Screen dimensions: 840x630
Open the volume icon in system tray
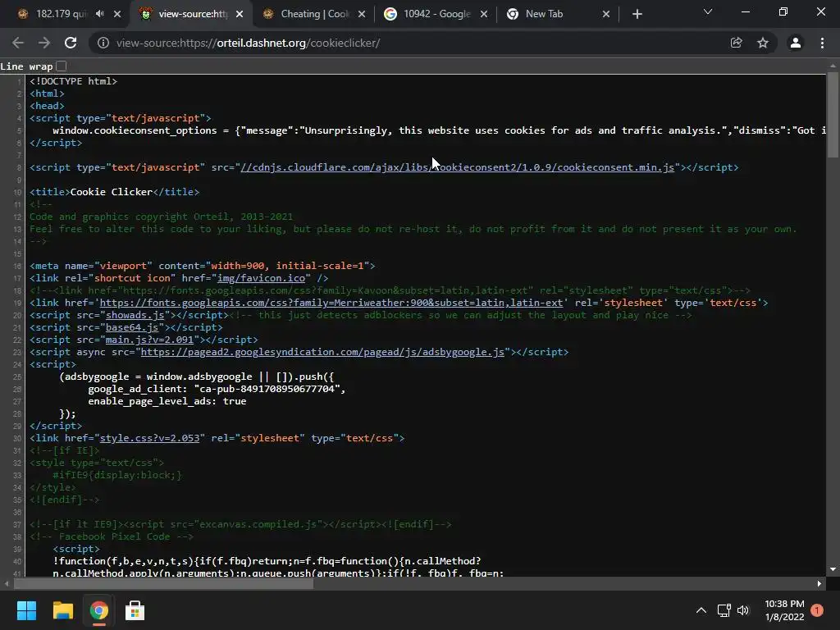pyautogui.click(x=743, y=610)
